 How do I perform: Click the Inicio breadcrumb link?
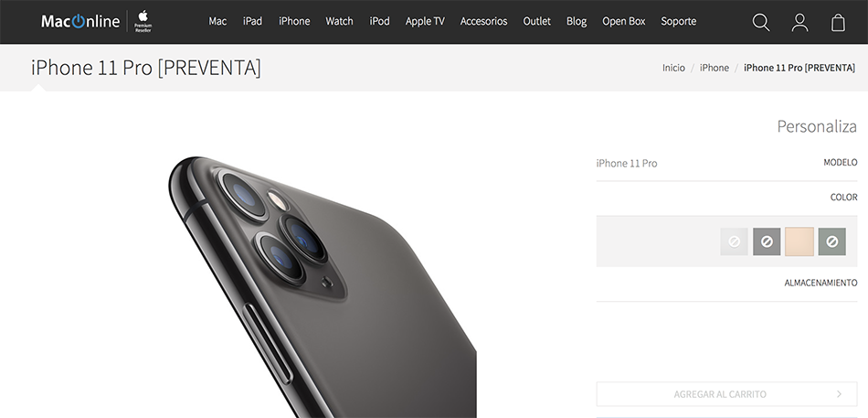click(673, 68)
